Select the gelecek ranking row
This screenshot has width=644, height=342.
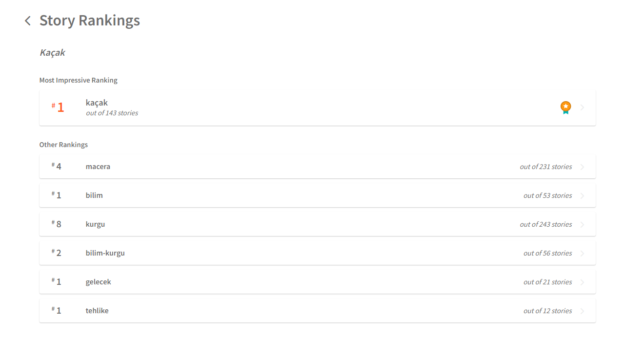pyautogui.click(x=293, y=282)
